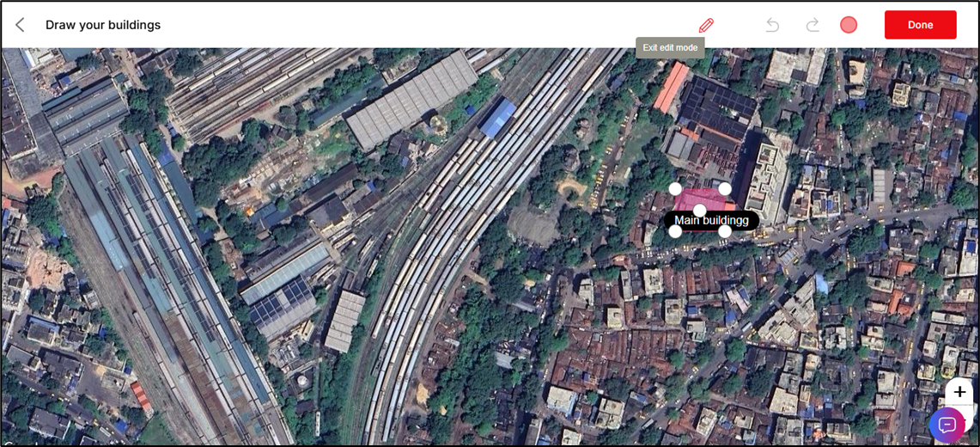Grab the bottom-left vertex handle of the building
This screenshot has height=447, width=980.
675,231
